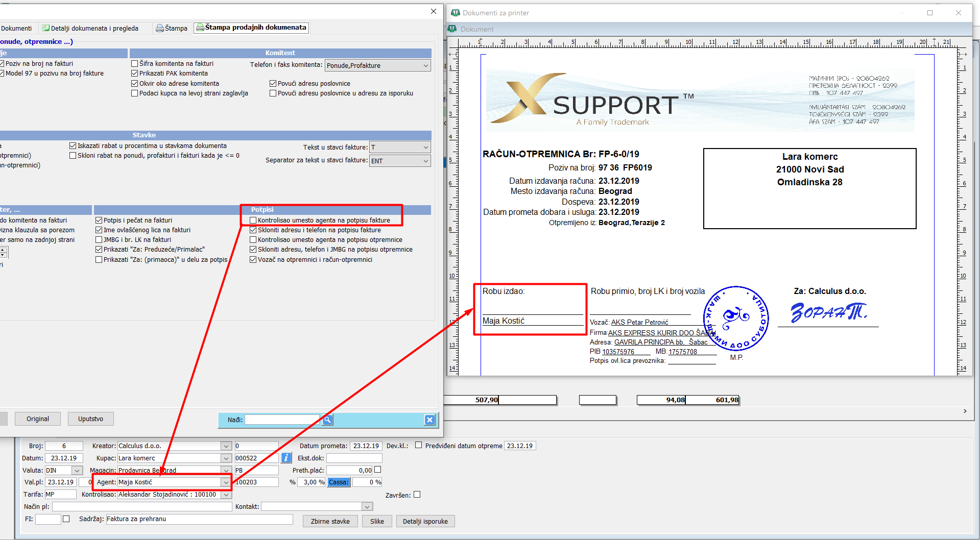Click the Original button
The width and height of the screenshot is (980, 540).
(x=38, y=419)
